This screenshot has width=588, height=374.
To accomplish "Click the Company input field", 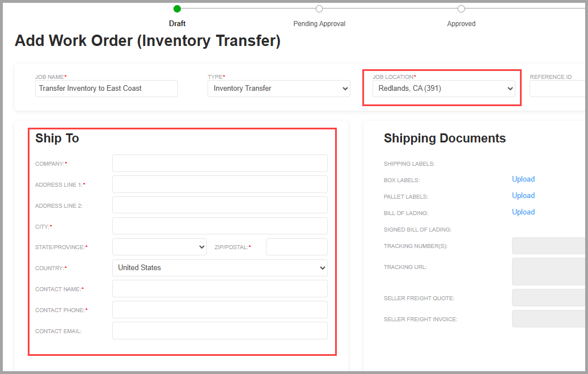I will click(220, 163).
